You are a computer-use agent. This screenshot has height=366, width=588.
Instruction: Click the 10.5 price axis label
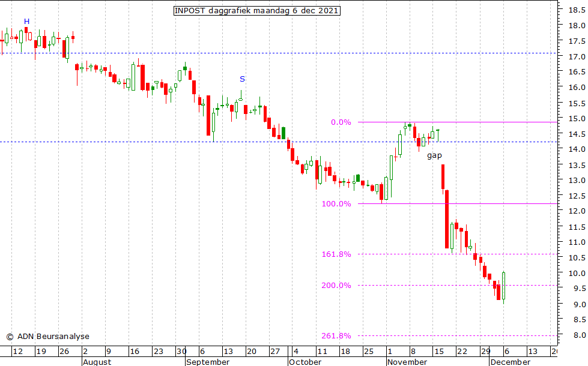(577, 258)
